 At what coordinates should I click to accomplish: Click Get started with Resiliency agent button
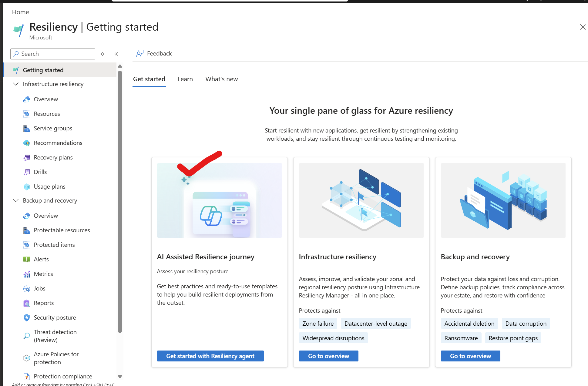pos(210,356)
